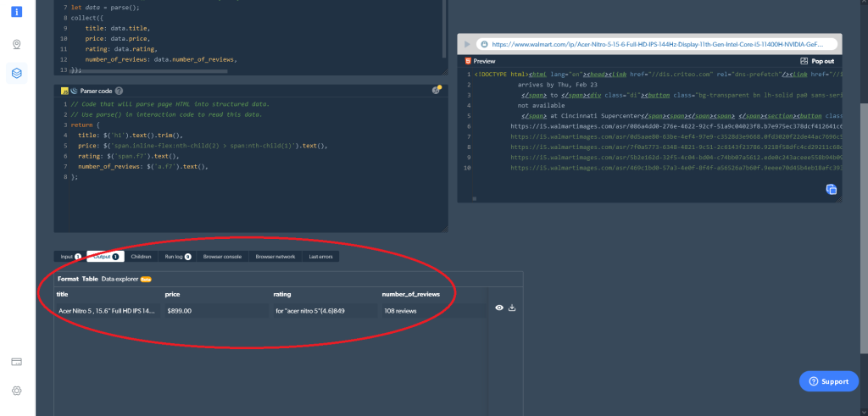Open the Support chat button
Viewport: 868px width, 416px height.
pos(828,381)
